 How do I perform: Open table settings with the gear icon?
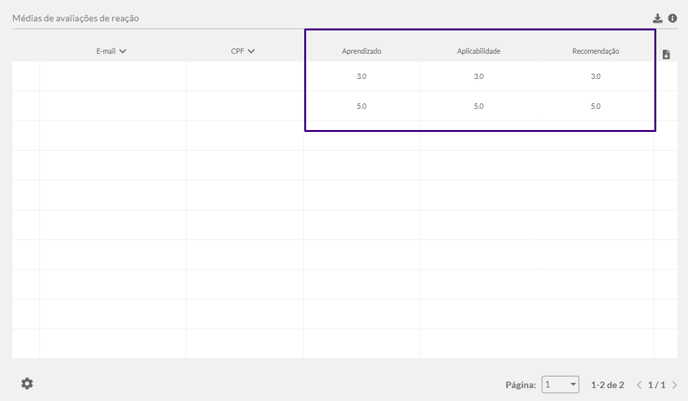[27, 383]
